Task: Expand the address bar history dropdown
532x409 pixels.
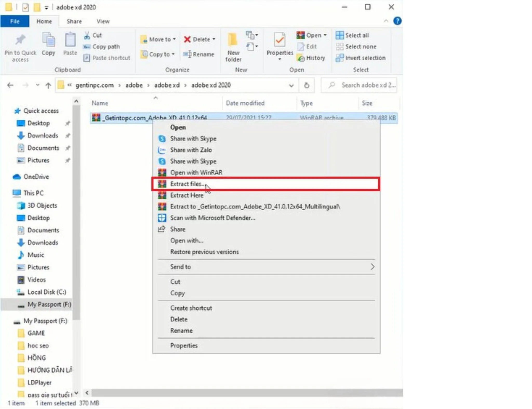Action: [291, 85]
